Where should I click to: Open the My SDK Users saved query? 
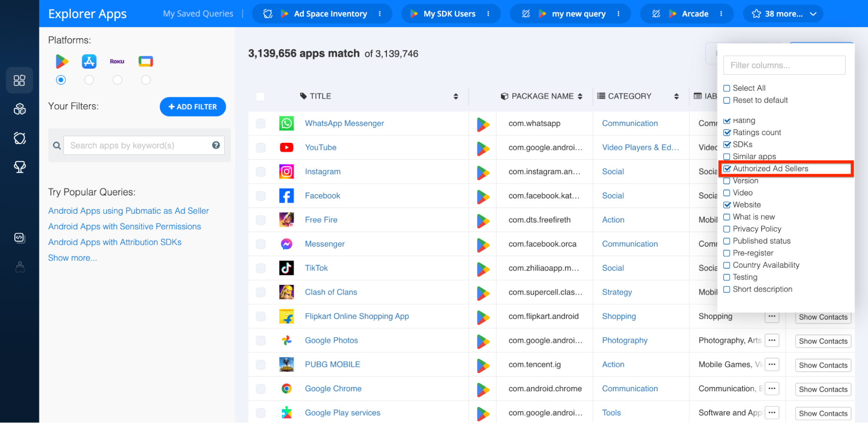pyautogui.click(x=449, y=14)
